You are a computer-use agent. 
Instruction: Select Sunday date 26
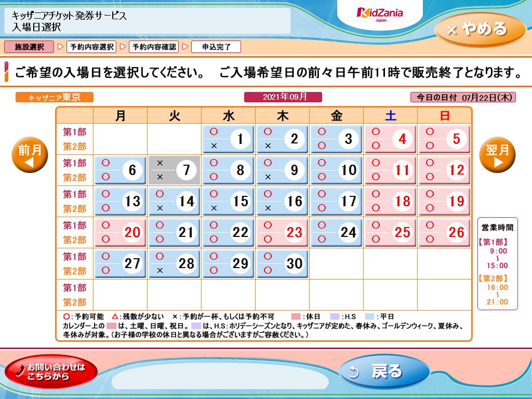445,232
